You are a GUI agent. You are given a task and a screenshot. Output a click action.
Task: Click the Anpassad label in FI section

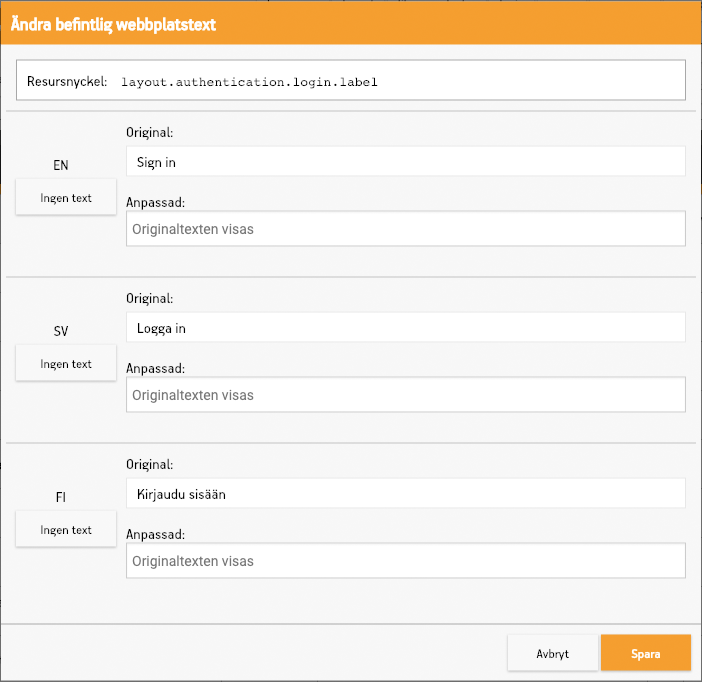(155, 534)
